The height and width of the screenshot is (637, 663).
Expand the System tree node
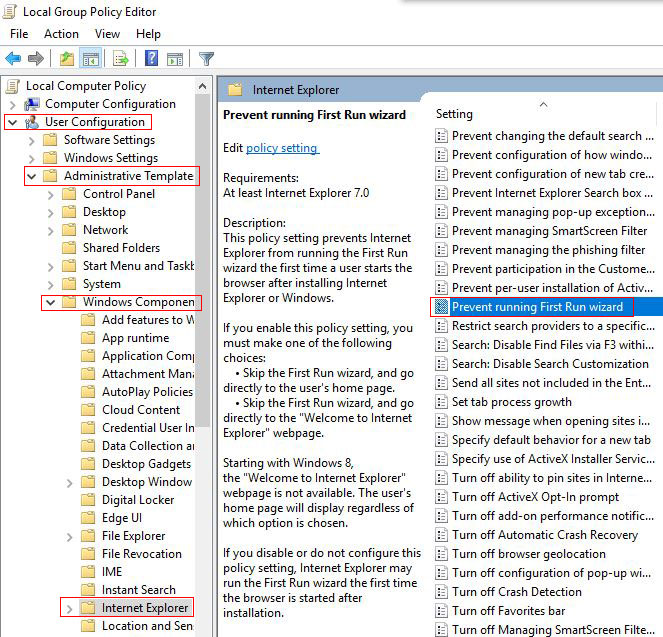click(51, 284)
